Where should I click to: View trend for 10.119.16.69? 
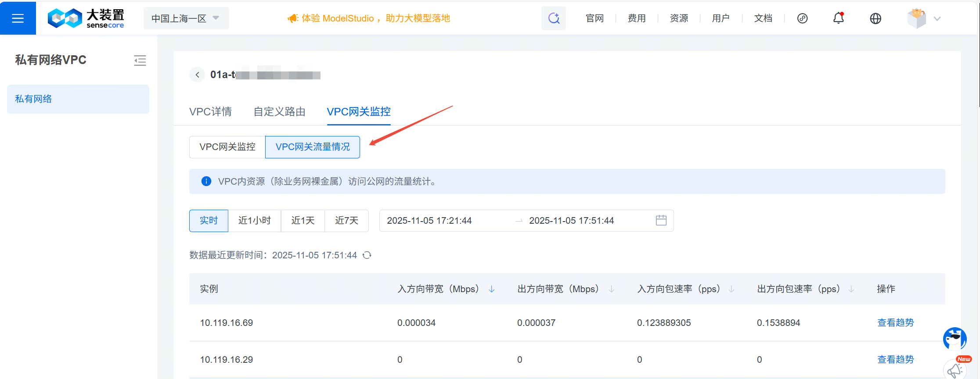pos(895,323)
